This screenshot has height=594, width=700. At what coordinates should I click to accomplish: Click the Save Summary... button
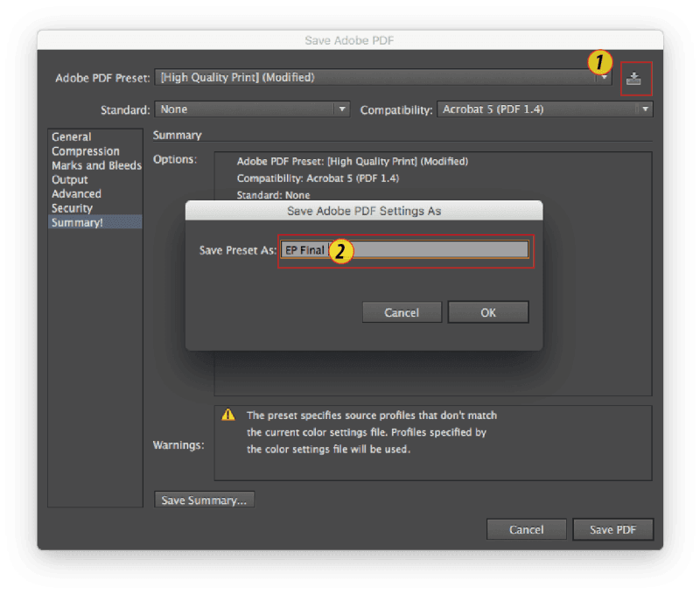tap(204, 500)
